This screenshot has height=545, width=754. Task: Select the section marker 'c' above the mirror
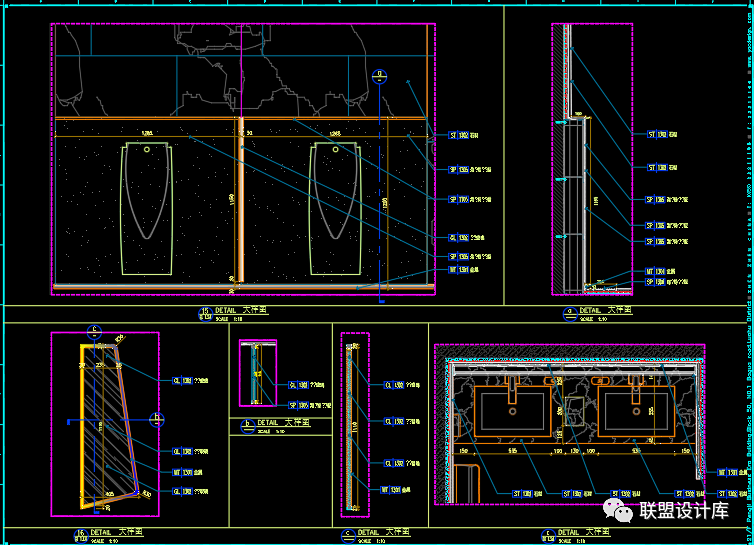click(x=96, y=330)
